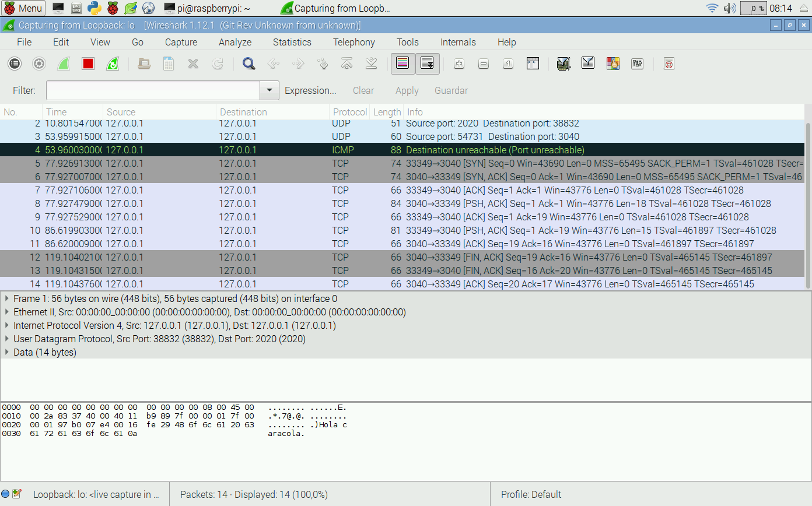Expand the Ethernet II details row
The width and height of the screenshot is (812, 506).
(6, 312)
